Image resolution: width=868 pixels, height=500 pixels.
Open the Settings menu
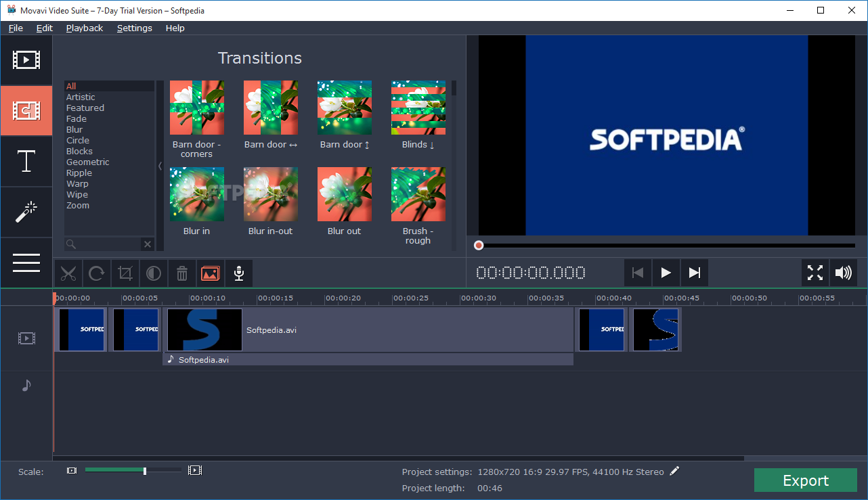coord(135,28)
